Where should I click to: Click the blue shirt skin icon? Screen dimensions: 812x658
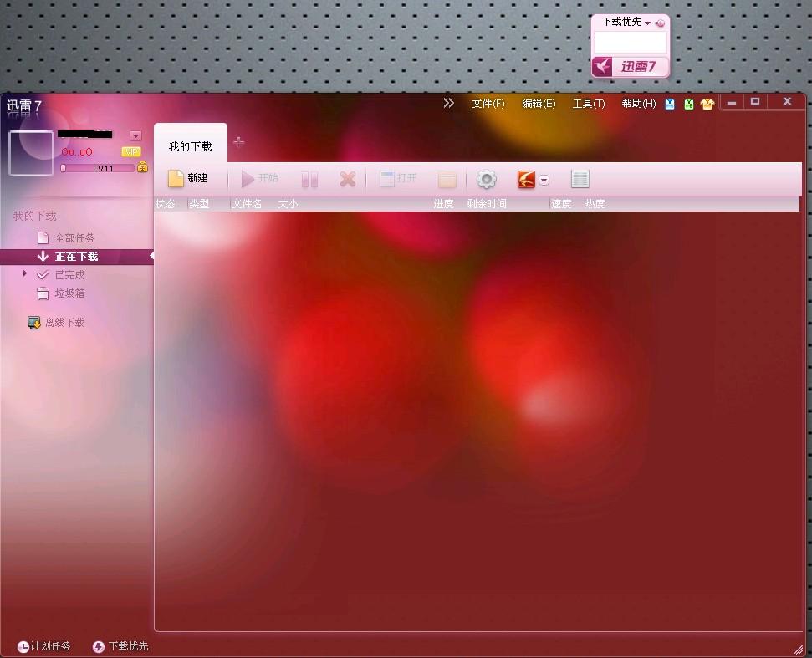click(670, 105)
